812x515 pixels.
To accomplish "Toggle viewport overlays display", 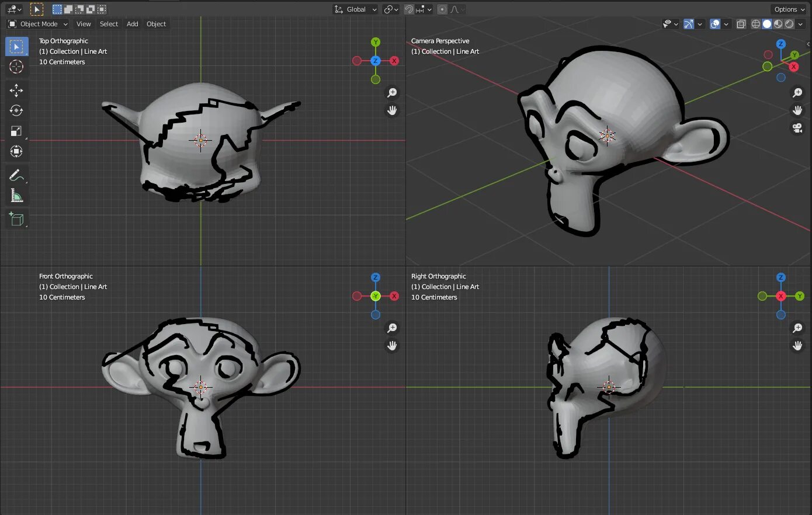I will (x=715, y=24).
